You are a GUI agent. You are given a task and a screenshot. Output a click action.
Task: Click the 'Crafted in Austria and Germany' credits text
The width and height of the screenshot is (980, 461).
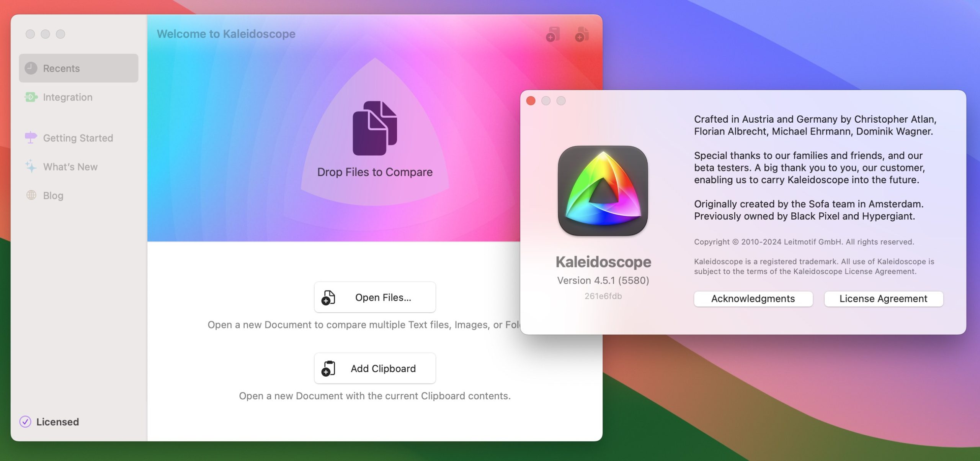click(815, 125)
